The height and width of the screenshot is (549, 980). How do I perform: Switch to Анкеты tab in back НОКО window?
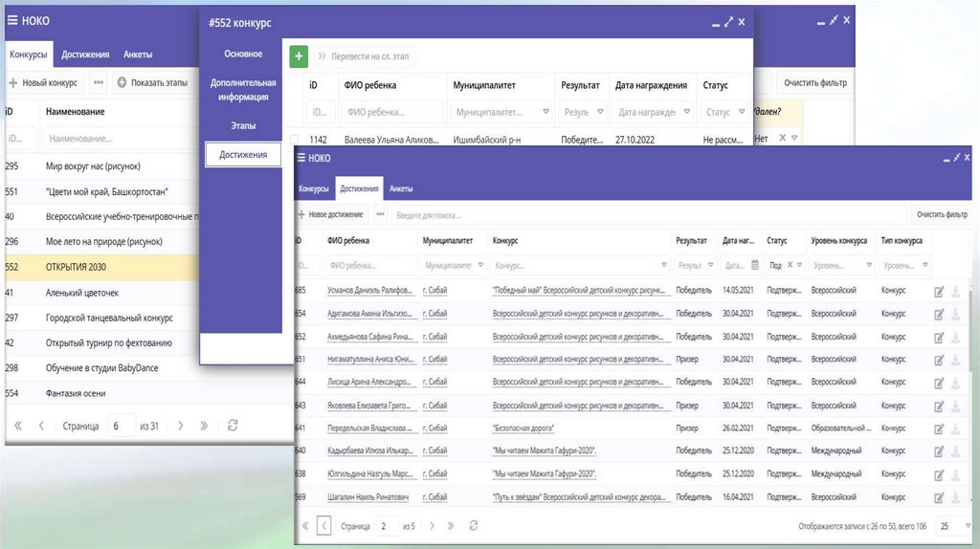(x=138, y=55)
